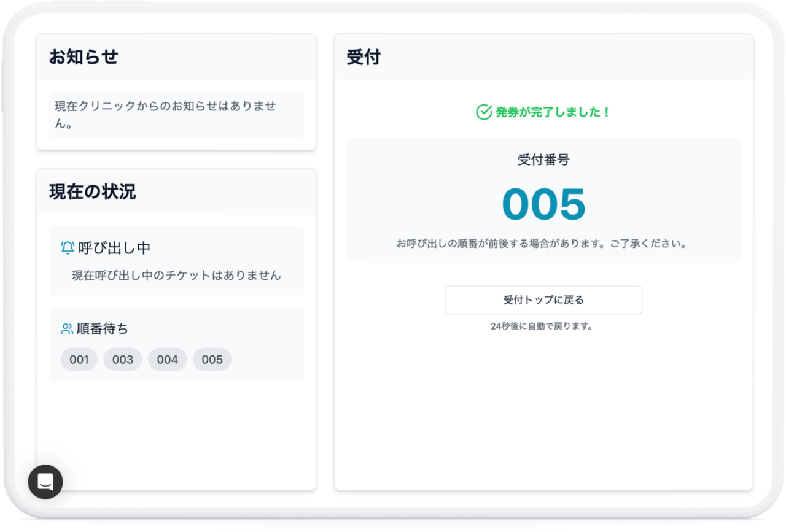Click ticket chip 004

click(x=167, y=360)
